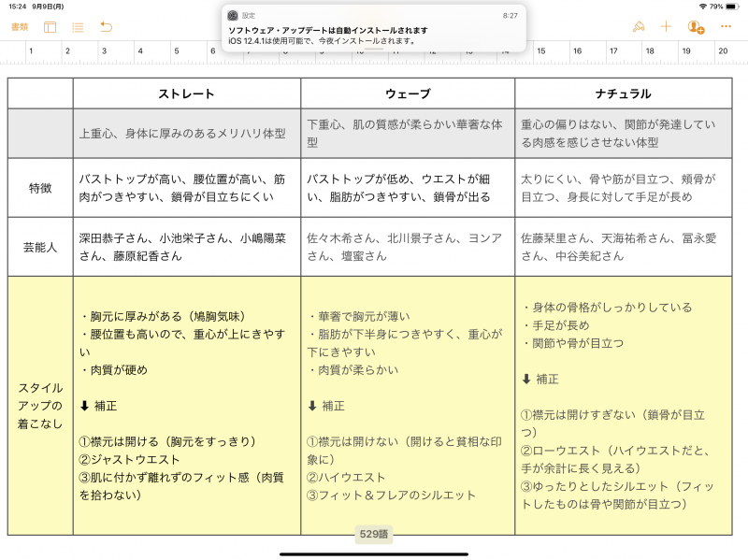Screen dimensions: 748x560
Task: Select cell starting with 太りにくい
Action: pos(624,188)
